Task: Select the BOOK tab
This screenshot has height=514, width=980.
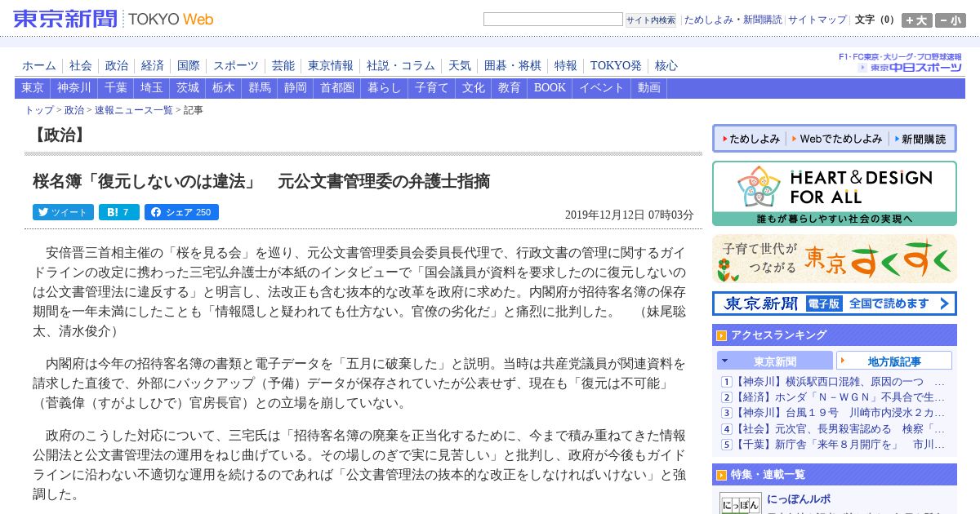Action: (550, 88)
